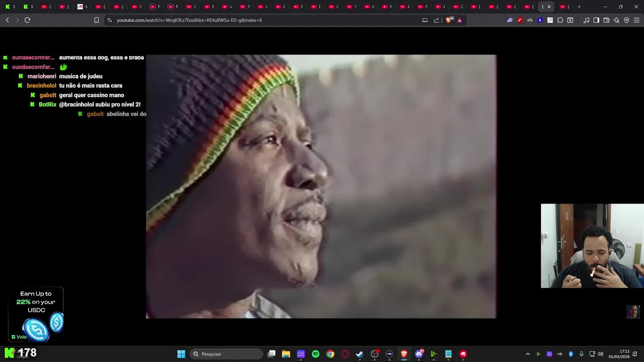Open the Brave Wallet icon
Screen dimensions: 644x362
[x=606, y=20]
